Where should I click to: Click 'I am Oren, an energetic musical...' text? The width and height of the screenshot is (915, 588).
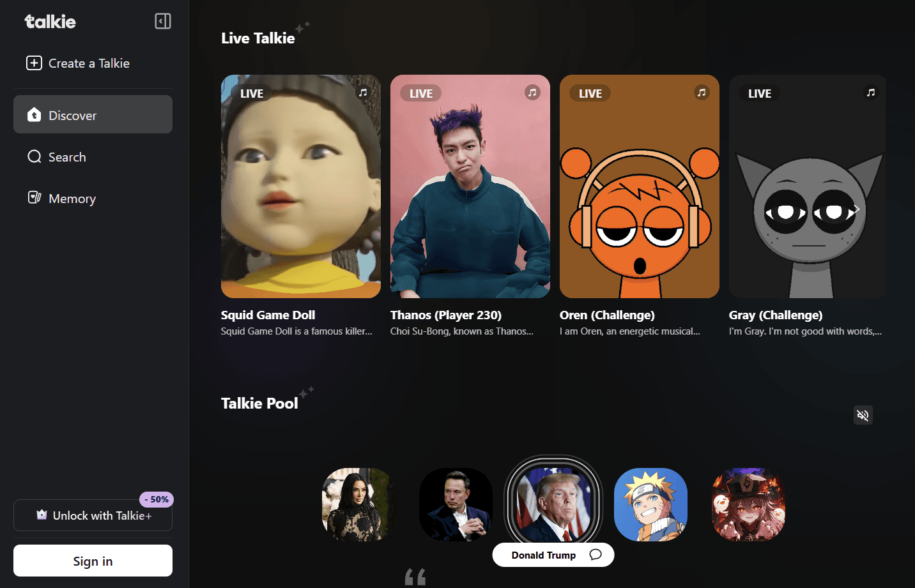630,331
